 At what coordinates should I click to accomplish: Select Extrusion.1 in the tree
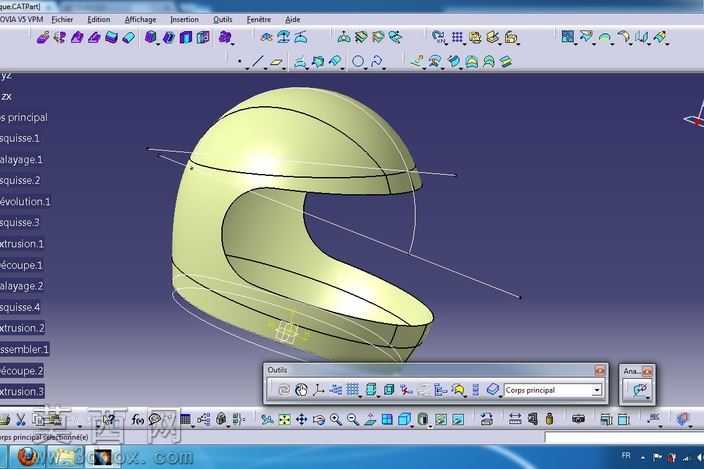(22, 244)
